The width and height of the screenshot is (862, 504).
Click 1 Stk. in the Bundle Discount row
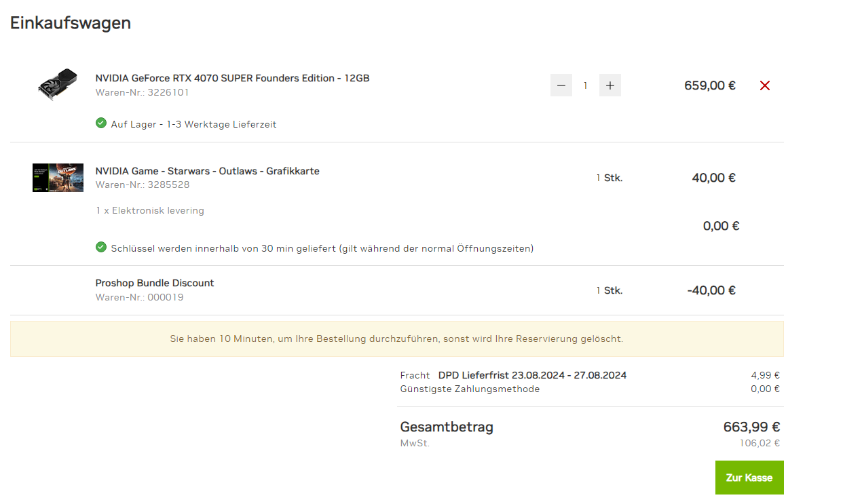click(610, 290)
